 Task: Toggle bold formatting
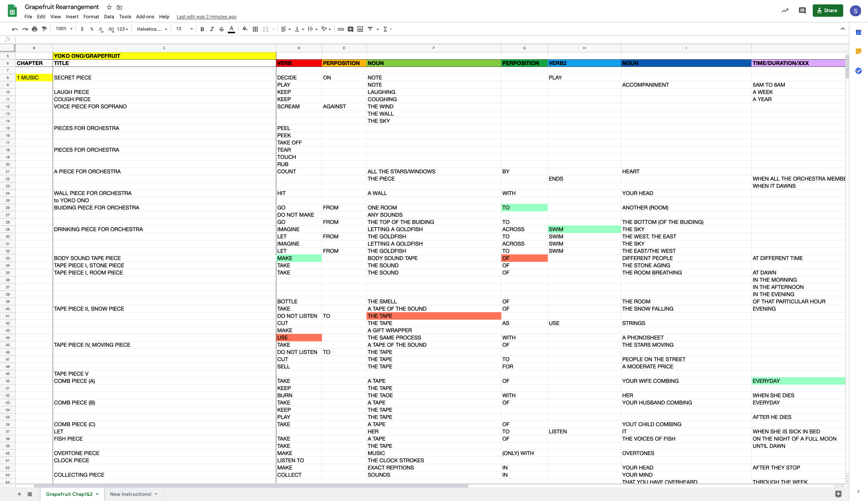click(202, 29)
